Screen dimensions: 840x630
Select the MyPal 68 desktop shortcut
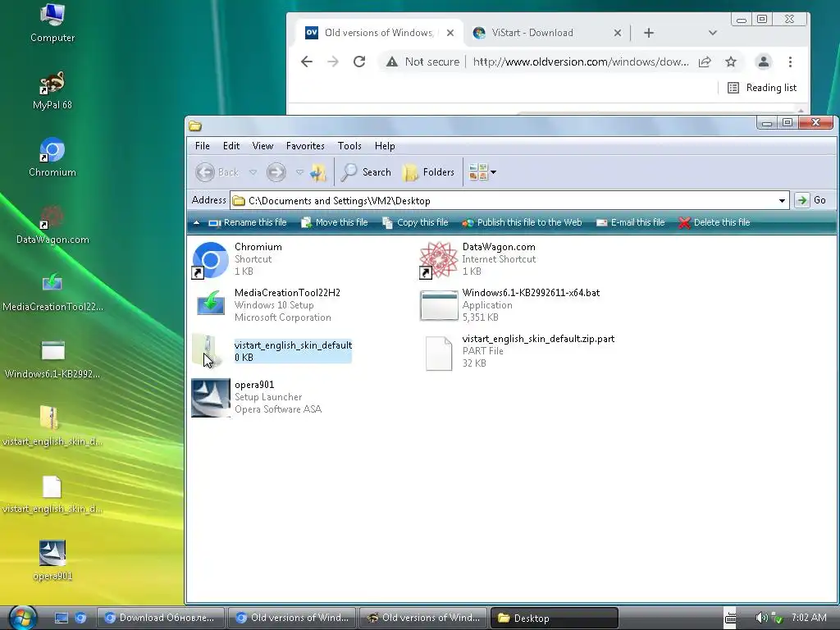52,90
